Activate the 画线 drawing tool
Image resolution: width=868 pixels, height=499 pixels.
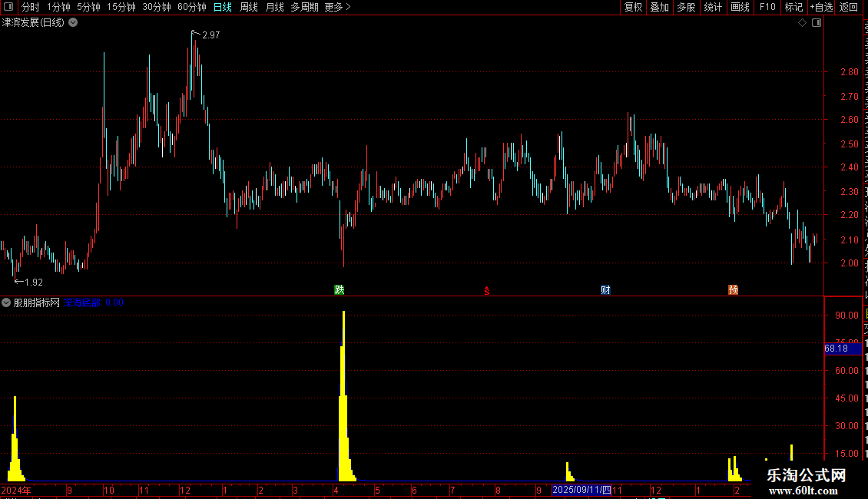[740, 7]
